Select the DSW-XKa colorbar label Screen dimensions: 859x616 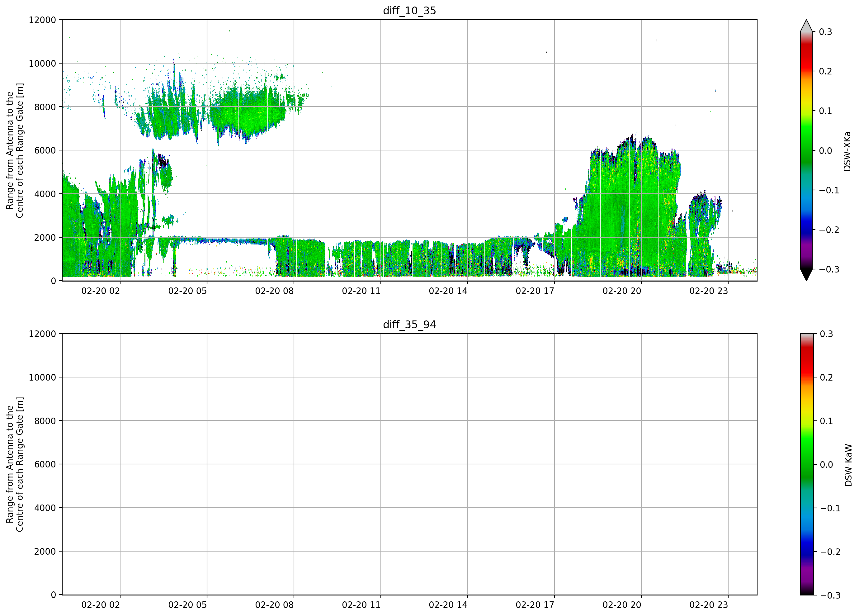847,151
